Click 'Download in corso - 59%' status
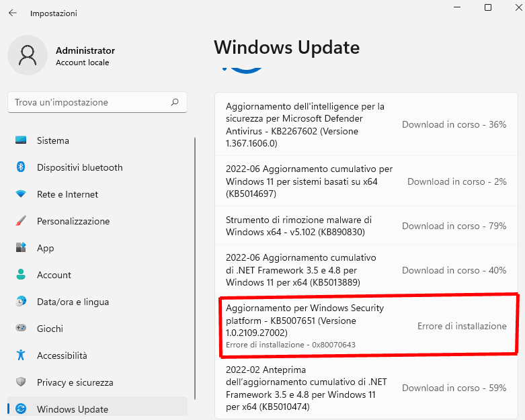The height and width of the screenshot is (420, 525). point(454,388)
